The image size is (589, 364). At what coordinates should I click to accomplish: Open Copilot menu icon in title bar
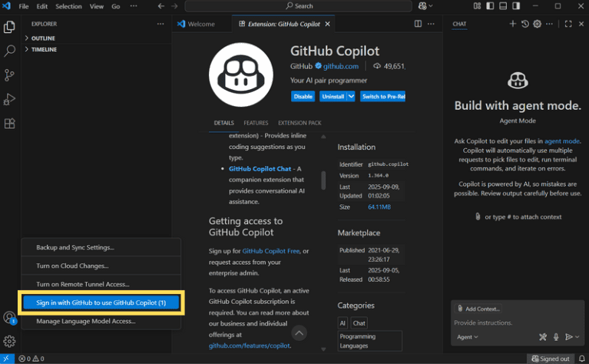425,6
